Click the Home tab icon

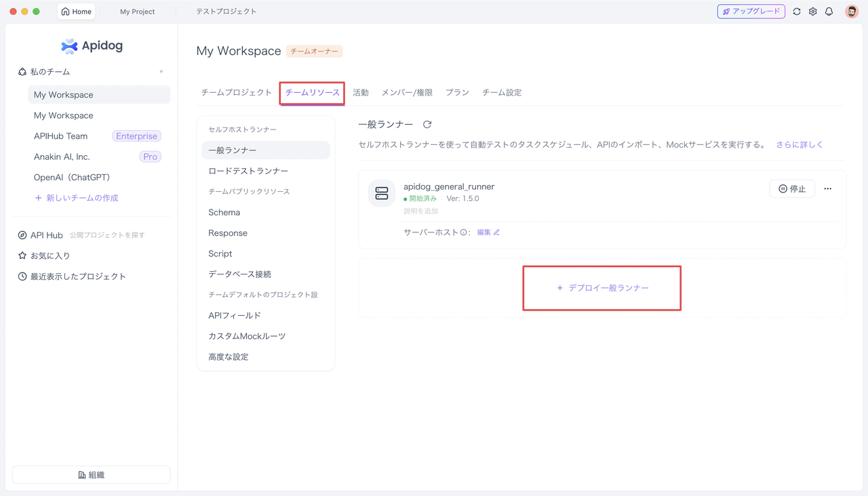tap(66, 12)
